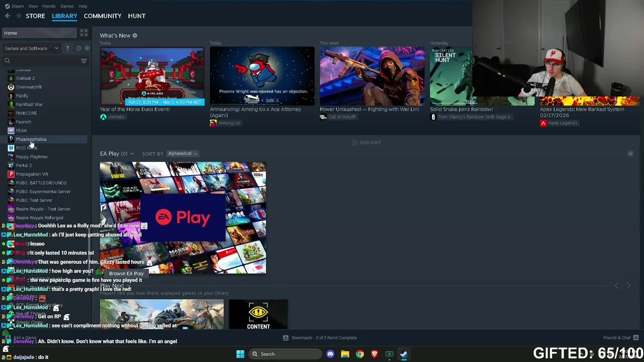This screenshot has height=362, width=644.
Task: Open EA Play collage banner
Action: click(183, 217)
